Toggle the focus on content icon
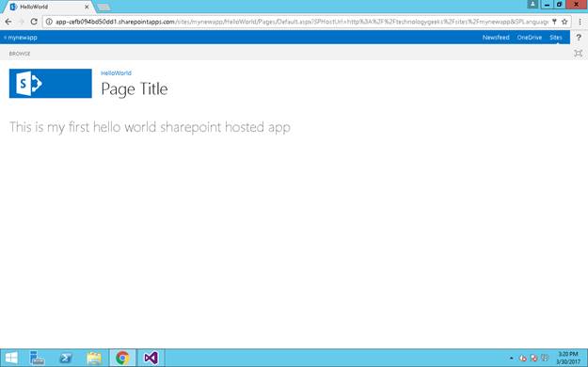588x367 pixels. pos(579,54)
